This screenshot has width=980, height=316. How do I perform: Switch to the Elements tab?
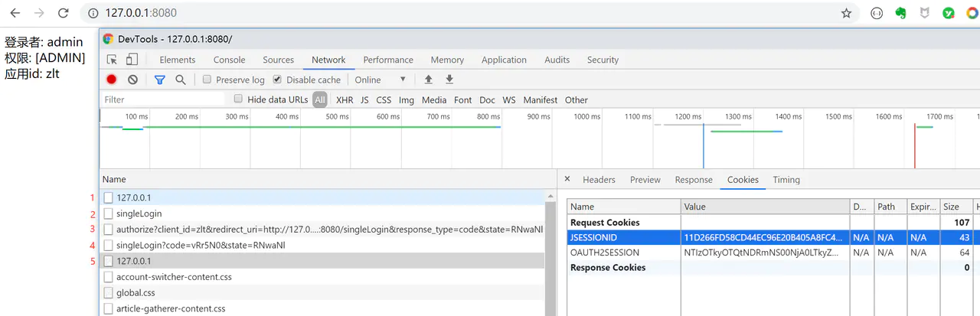178,60
